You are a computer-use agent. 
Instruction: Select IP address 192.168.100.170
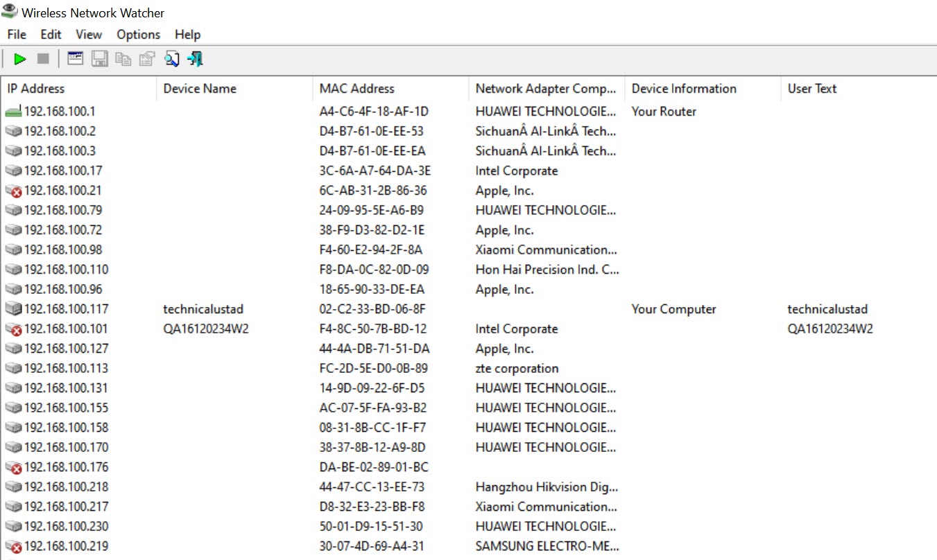66,448
